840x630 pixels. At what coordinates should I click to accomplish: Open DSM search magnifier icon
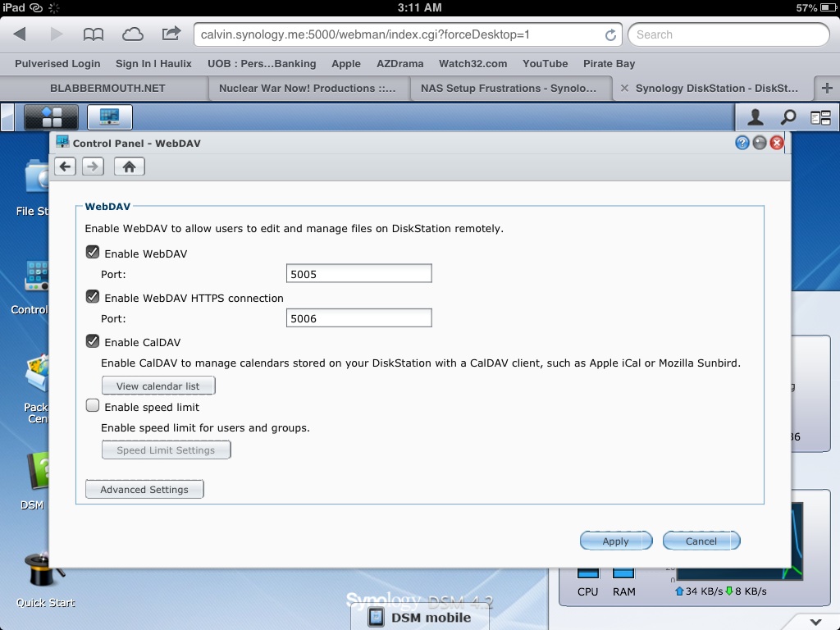pos(788,116)
